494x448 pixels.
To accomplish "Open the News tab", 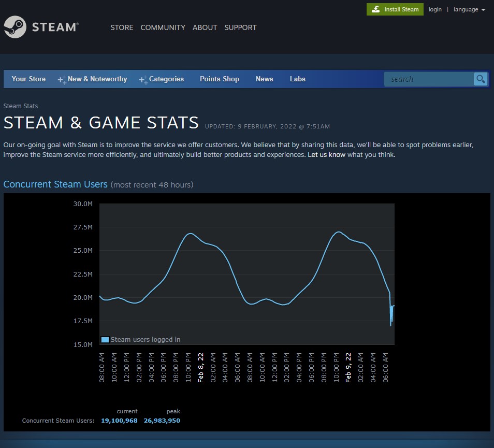I will click(264, 79).
